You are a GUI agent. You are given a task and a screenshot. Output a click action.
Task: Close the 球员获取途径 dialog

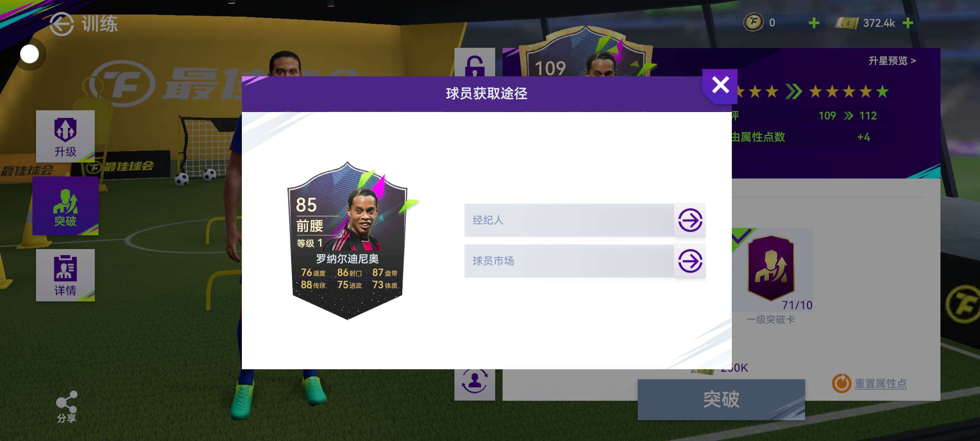pyautogui.click(x=720, y=86)
